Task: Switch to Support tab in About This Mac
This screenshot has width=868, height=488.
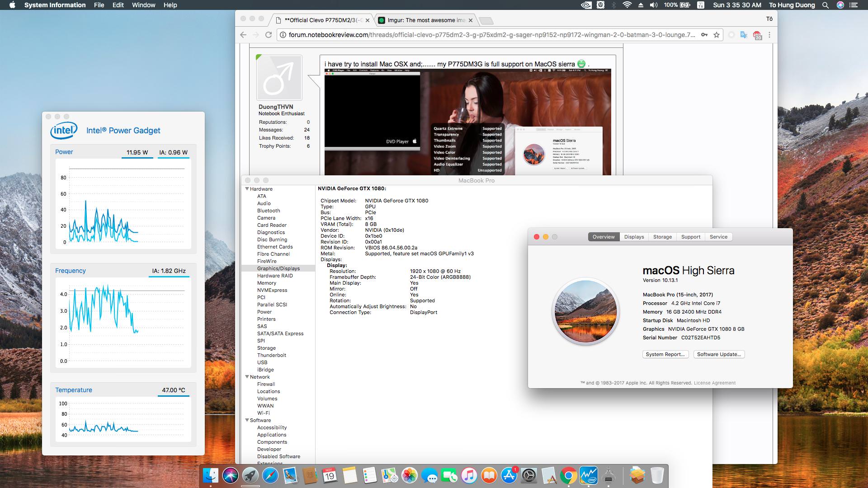Action: [x=690, y=237]
